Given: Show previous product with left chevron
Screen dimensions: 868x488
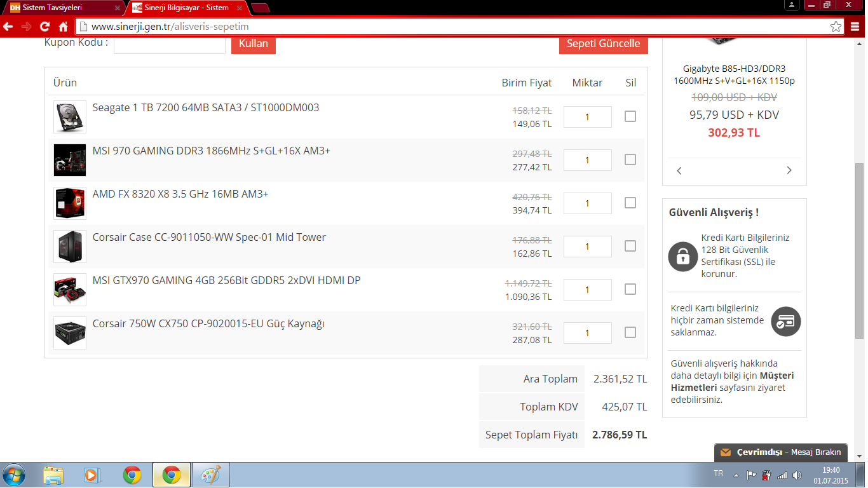Looking at the screenshot, I should coord(679,170).
